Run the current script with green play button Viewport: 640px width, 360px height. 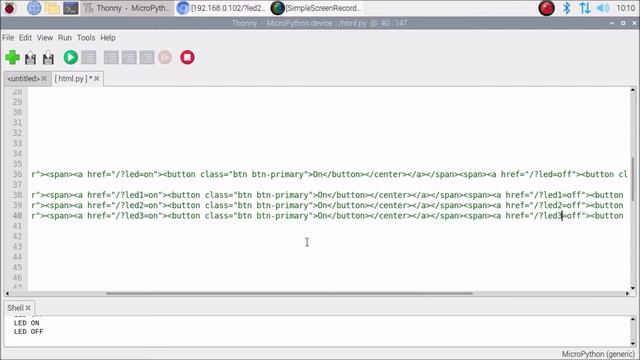(x=71, y=58)
